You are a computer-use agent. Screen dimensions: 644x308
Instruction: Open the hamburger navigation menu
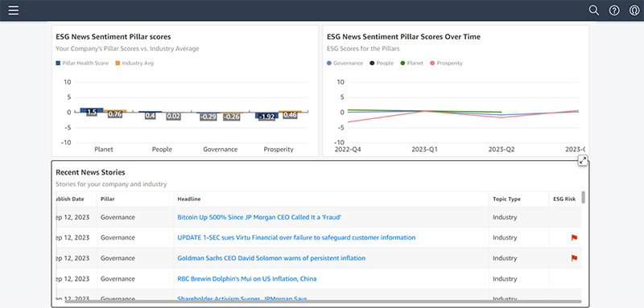(x=14, y=10)
